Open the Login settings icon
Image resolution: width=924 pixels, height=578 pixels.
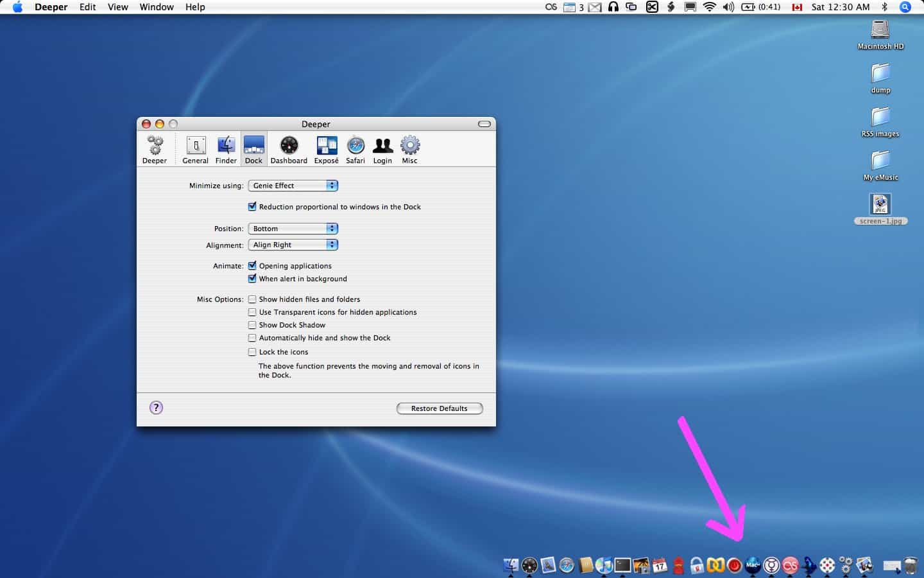[x=382, y=148]
